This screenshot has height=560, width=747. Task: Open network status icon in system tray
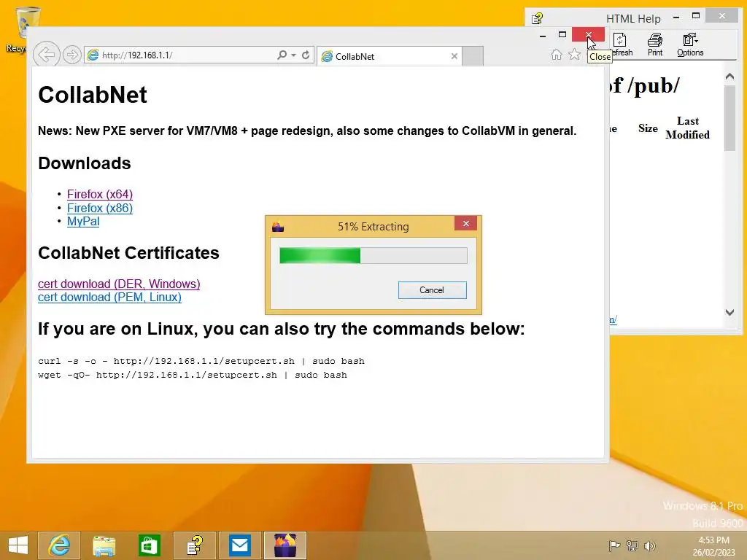(x=632, y=545)
